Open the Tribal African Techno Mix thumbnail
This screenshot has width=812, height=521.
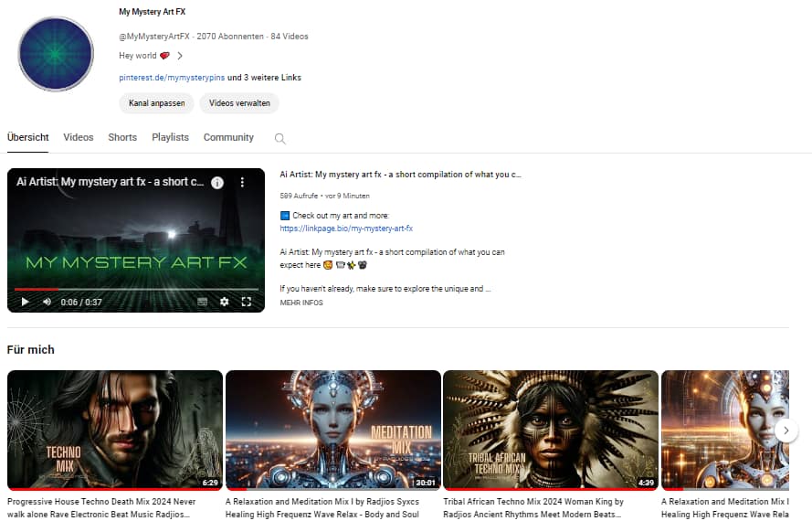550,430
